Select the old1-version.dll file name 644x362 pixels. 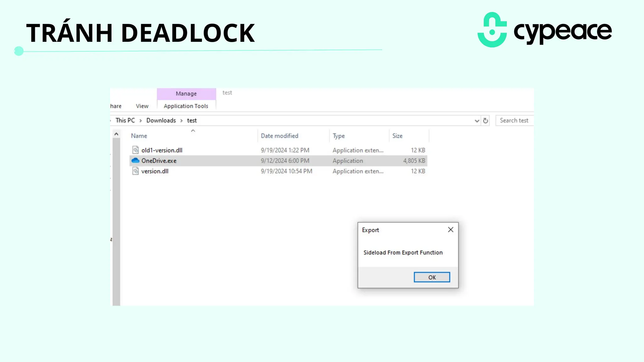162,150
